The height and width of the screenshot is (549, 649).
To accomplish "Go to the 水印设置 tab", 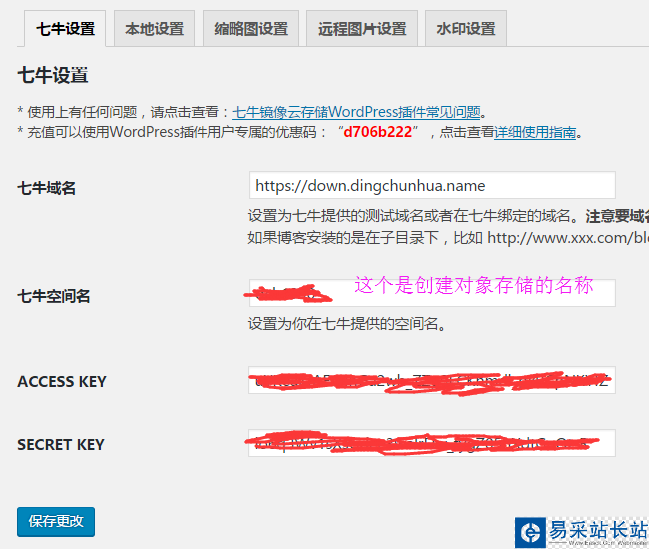I will pos(466,29).
